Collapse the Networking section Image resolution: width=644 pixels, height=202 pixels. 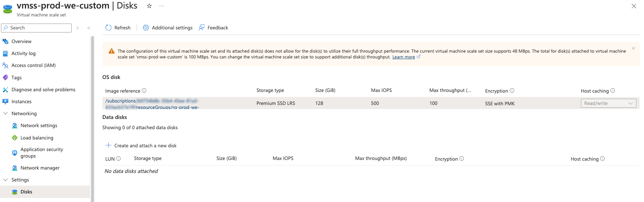5,113
